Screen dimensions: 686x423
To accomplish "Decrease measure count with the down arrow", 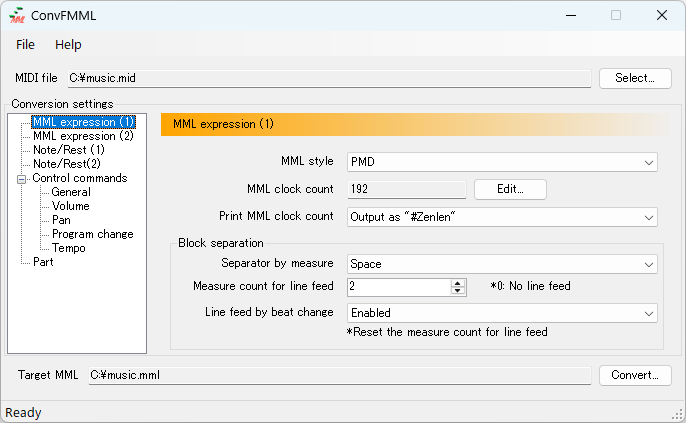I will [458, 292].
